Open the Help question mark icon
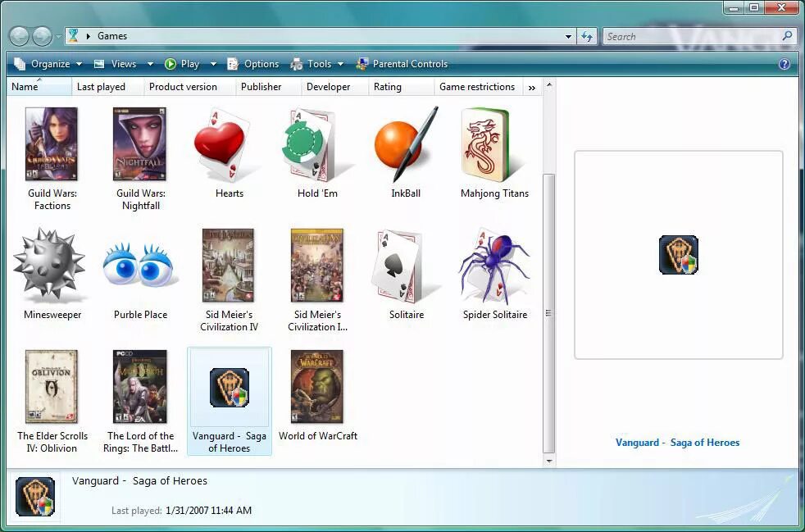Image resolution: width=805 pixels, height=532 pixels. [x=785, y=64]
